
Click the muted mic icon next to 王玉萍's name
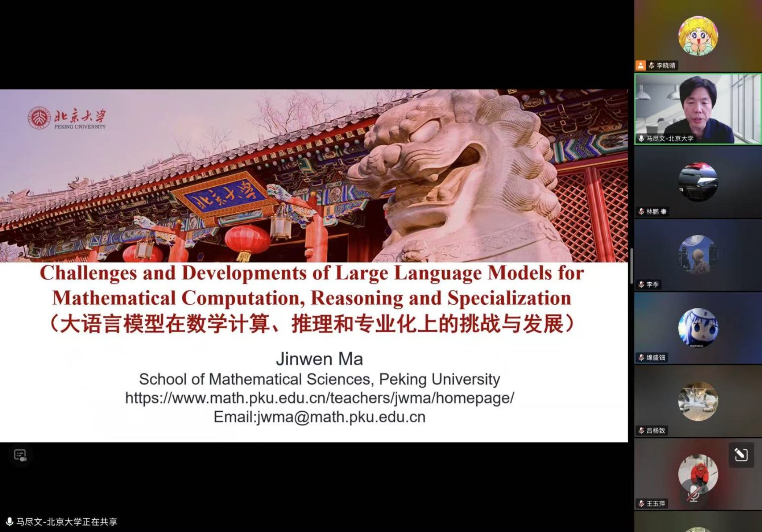click(641, 504)
